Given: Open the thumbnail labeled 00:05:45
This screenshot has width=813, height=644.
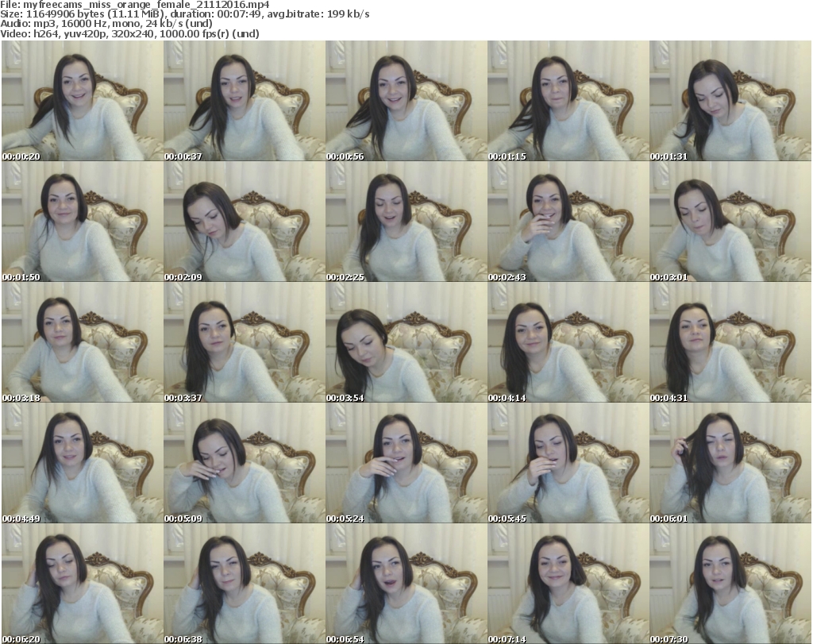Looking at the screenshot, I should pyautogui.click(x=568, y=463).
